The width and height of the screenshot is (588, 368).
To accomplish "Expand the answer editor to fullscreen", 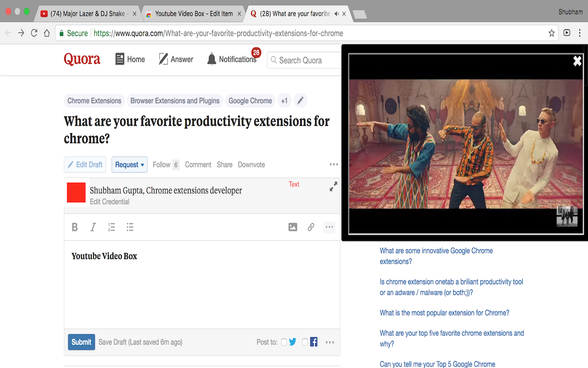I will pos(334,186).
